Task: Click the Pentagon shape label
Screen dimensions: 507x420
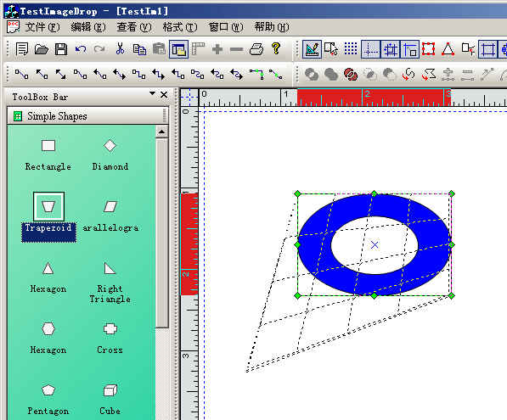Action: [48, 411]
